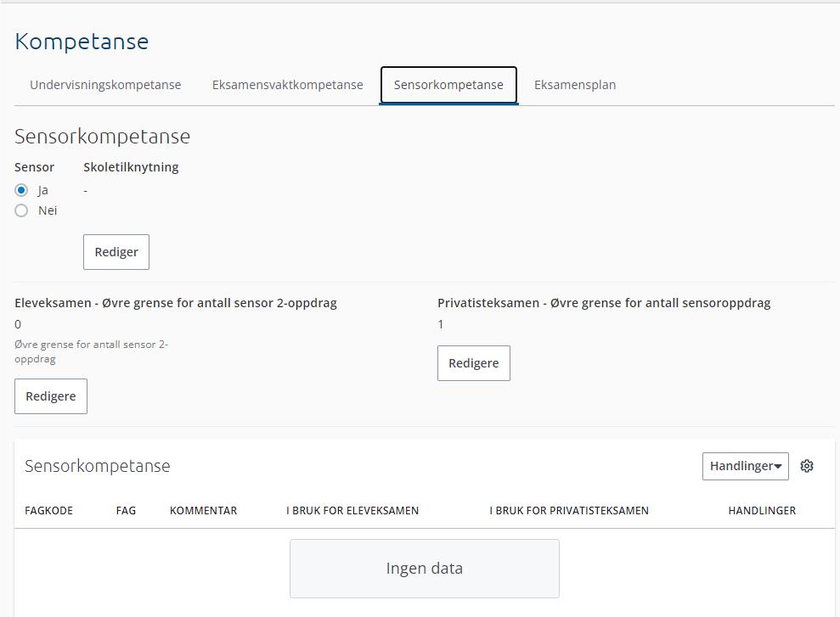The width and height of the screenshot is (840, 617).
Task: Click I bruk for eleveksamen column header
Action: (352, 511)
